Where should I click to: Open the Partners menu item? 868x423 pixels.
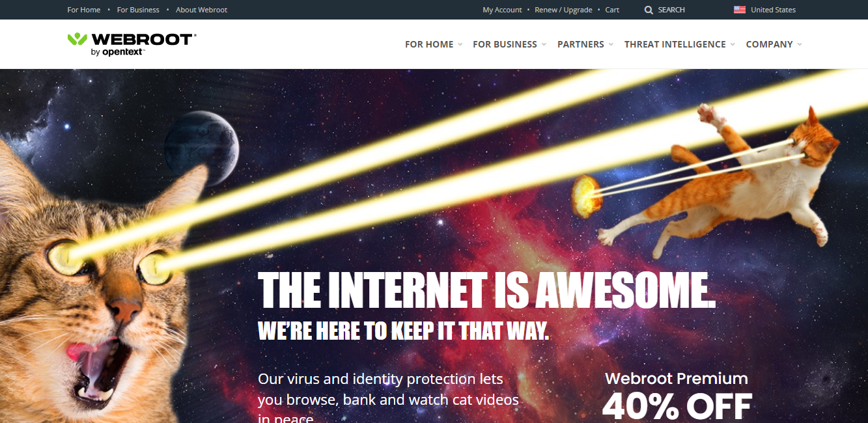click(581, 44)
